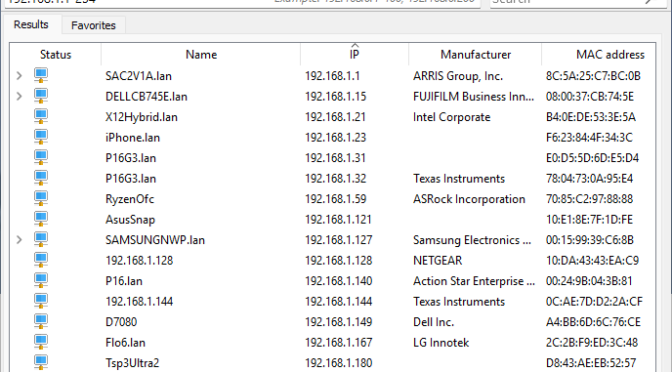This screenshot has height=372, width=672.
Task: Click IP address 192.168.1.127
Action: pyautogui.click(x=339, y=240)
